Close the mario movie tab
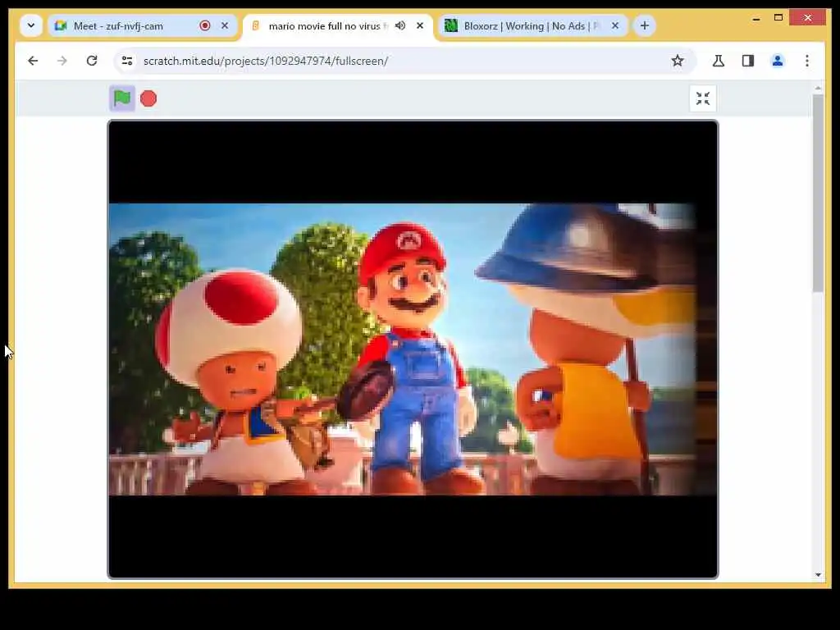The image size is (840, 630). (x=420, y=25)
